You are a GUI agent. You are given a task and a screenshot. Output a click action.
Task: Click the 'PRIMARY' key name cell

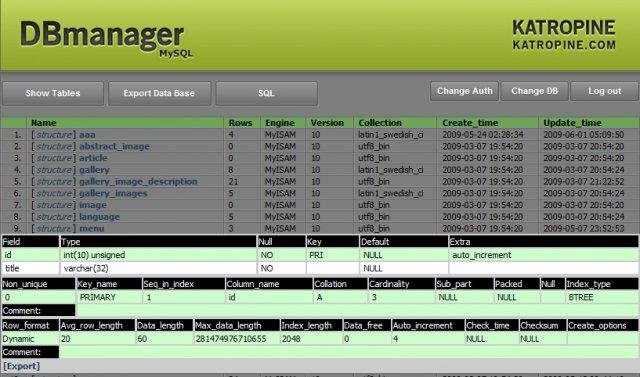(109, 297)
